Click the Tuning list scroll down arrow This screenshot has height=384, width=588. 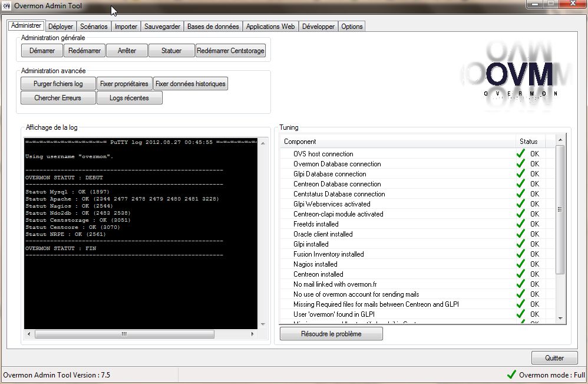click(560, 319)
